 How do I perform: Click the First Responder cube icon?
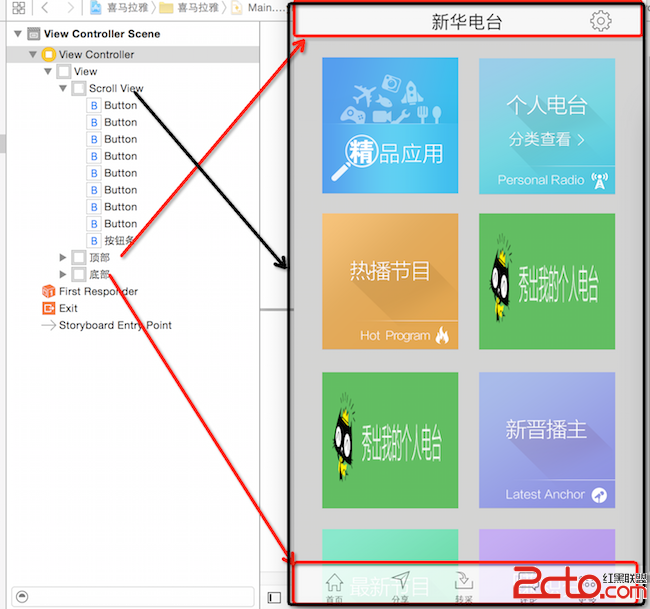49,291
